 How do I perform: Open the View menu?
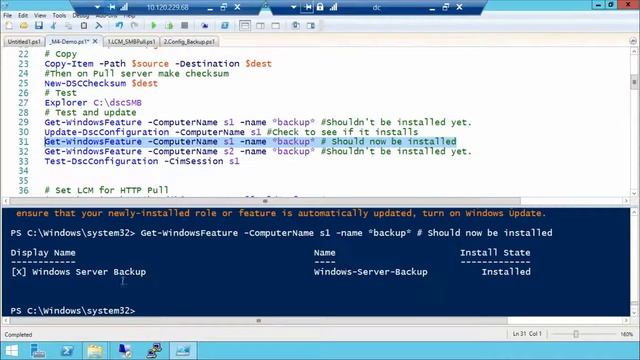pos(40,16)
